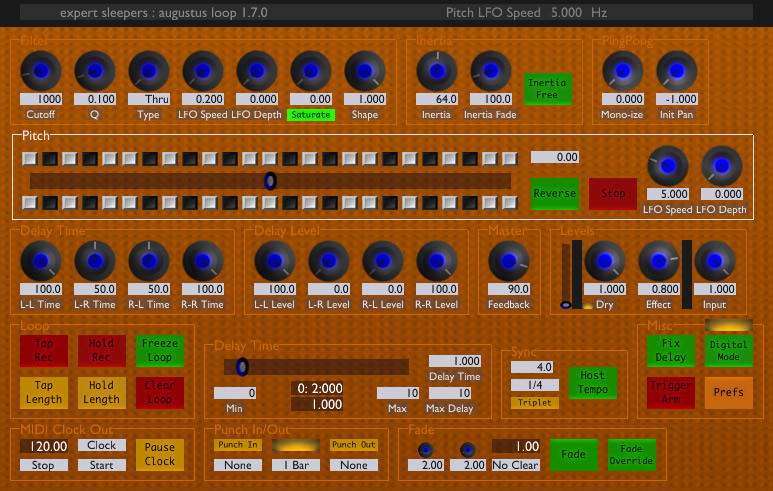The height and width of the screenshot is (491, 773).
Task: Click the Delay Time Min field
Action: (x=235, y=393)
